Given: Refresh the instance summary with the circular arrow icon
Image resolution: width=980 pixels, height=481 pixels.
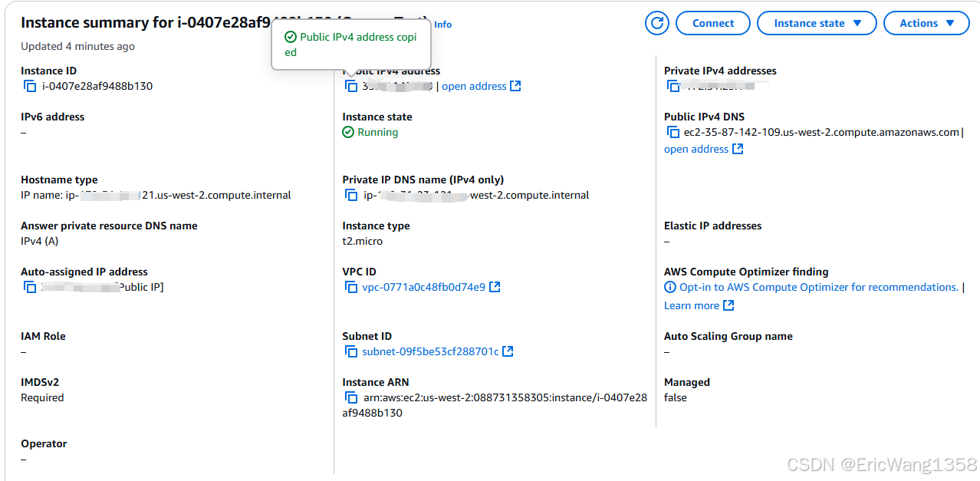Looking at the screenshot, I should (x=657, y=23).
